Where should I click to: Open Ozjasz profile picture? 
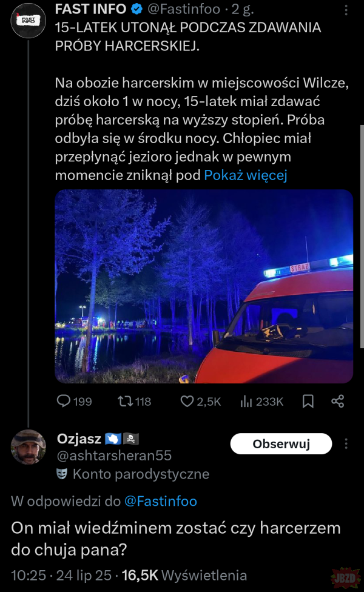(28, 447)
